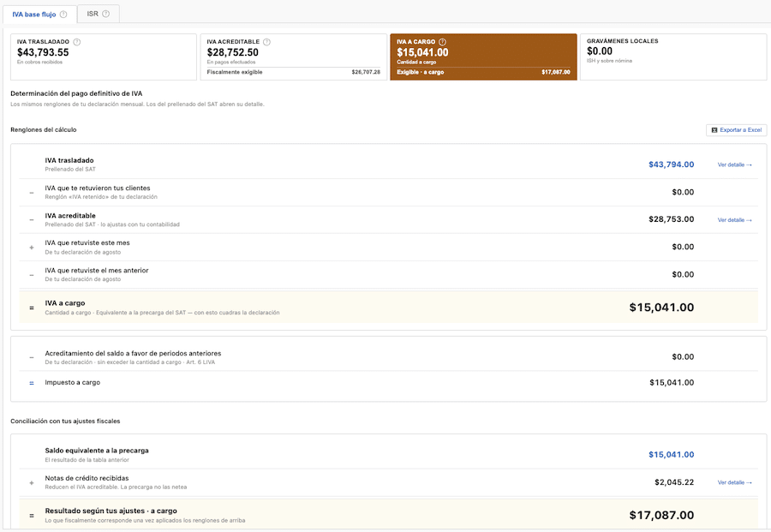The height and width of the screenshot is (532, 771).
Task: Click the $28,752.50 amount in acreditable card
Action: coord(232,52)
